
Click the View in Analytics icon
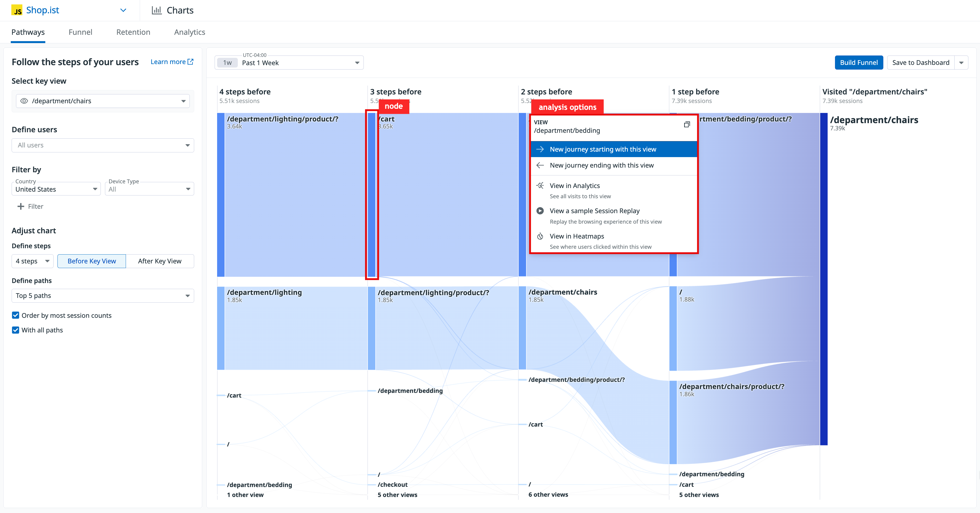pyautogui.click(x=540, y=186)
